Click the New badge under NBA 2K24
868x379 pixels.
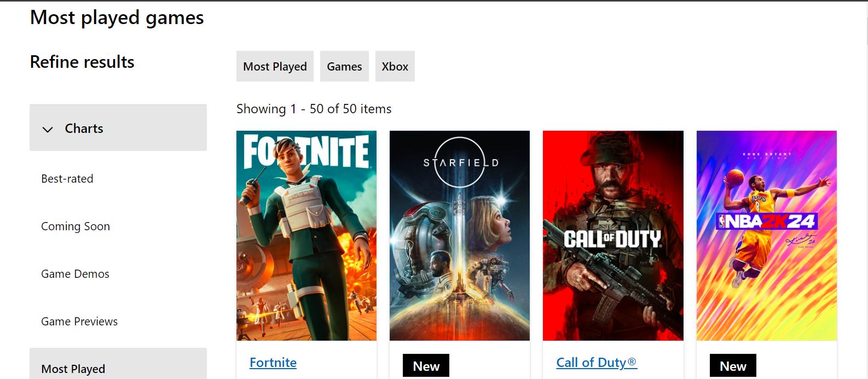click(x=733, y=366)
